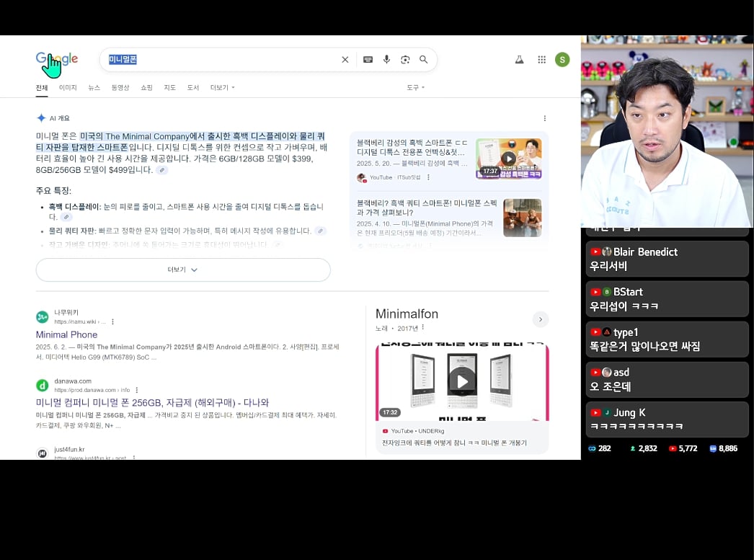Switch to the 동영상 tab
The width and height of the screenshot is (754, 560).
point(120,87)
